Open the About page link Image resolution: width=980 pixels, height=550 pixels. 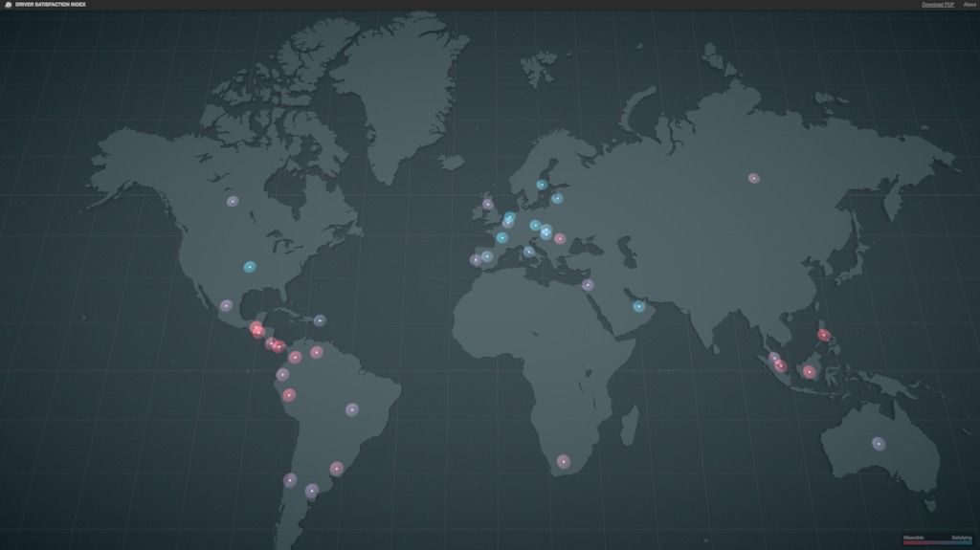969,5
